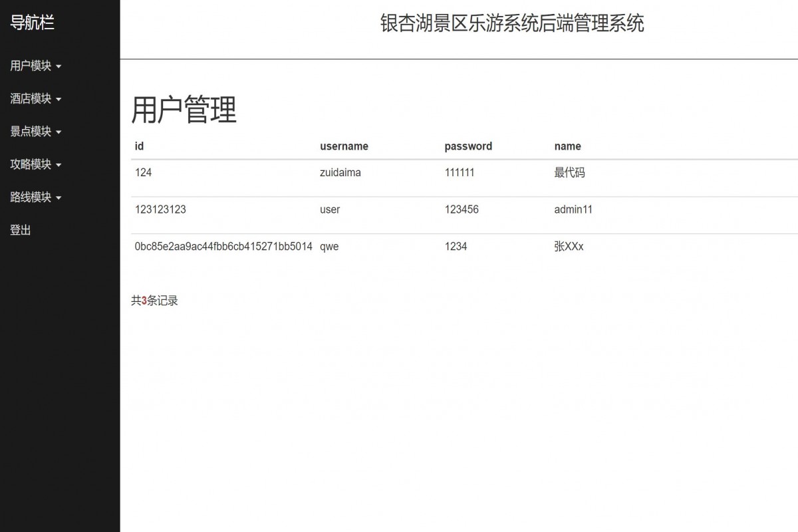This screenshot has height=532, width=798.
Task: Click the username column header
Action: point(344,146)
